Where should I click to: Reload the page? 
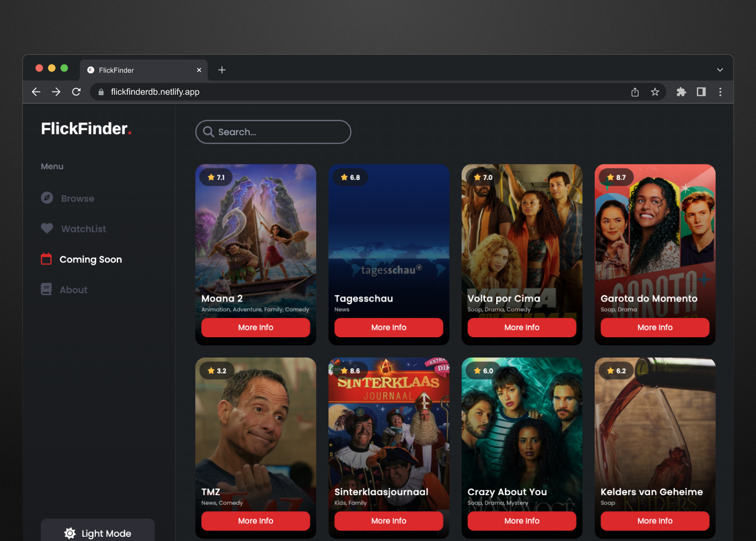tap(76, 91)
